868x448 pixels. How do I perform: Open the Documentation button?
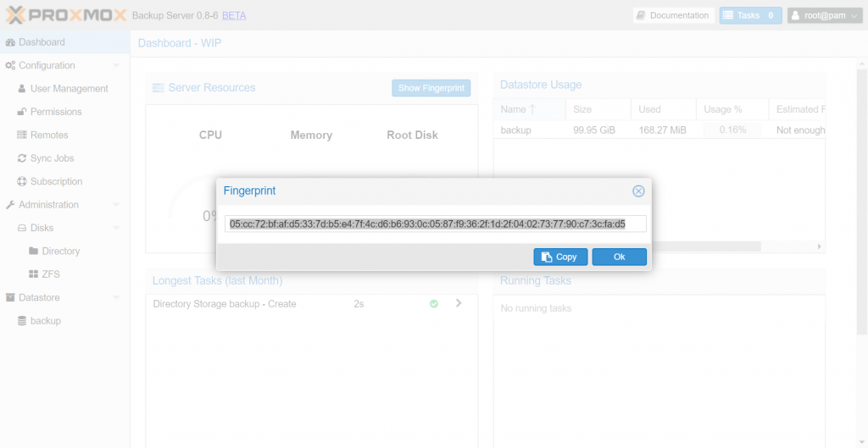coord(674,15)
